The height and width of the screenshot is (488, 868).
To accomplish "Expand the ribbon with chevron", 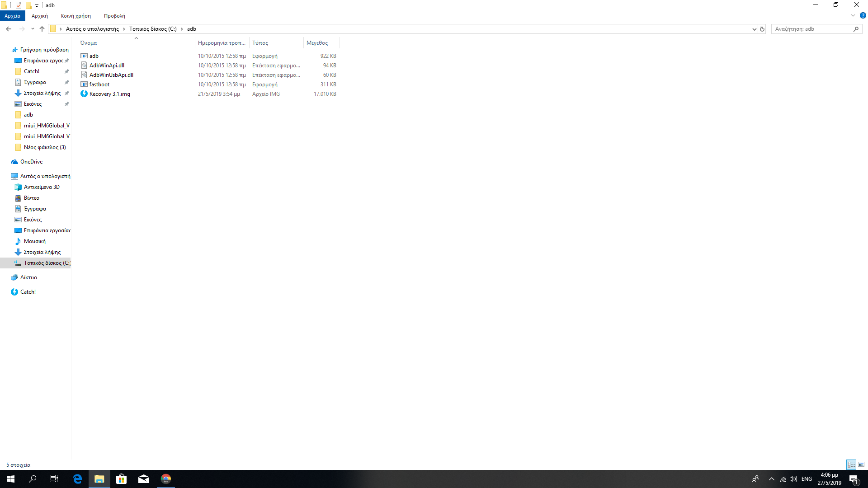I will tap(853, 15).
